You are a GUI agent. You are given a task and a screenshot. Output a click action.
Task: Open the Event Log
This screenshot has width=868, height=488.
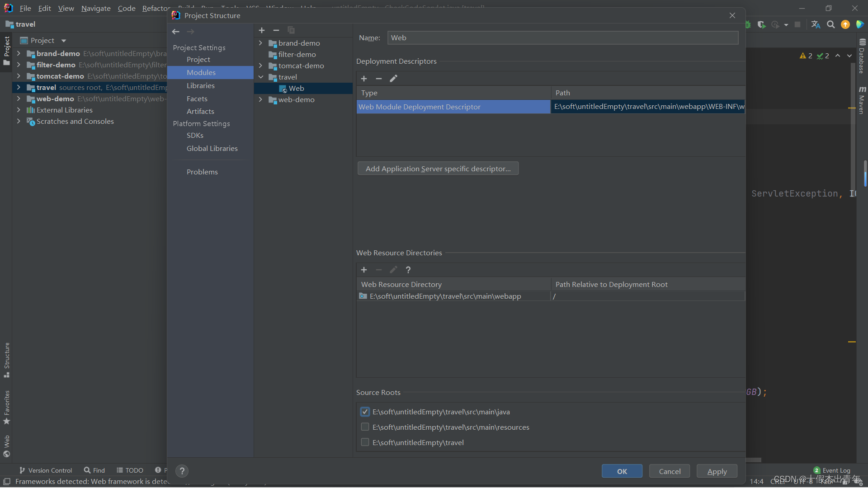coord(832,470)
